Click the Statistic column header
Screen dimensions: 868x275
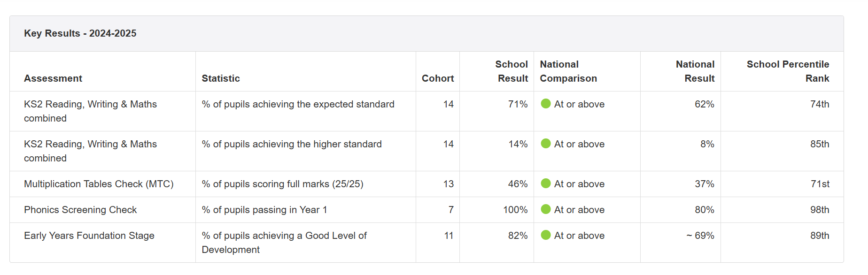(221, 78)
